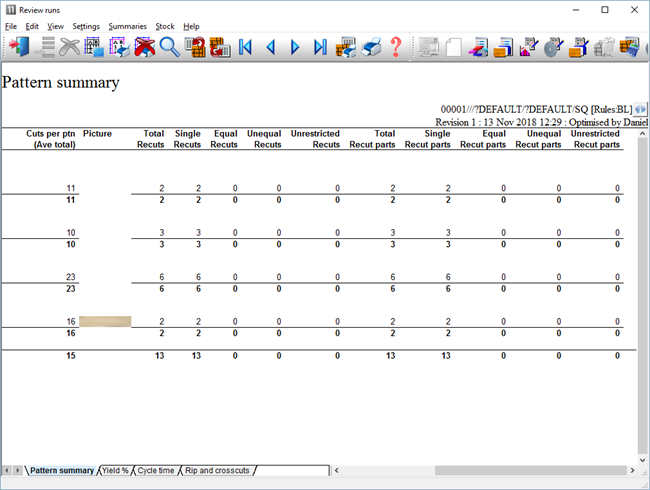The image size is (650, 490).
Task: Click the blue printer icon
Action: (x=371, y=47)
